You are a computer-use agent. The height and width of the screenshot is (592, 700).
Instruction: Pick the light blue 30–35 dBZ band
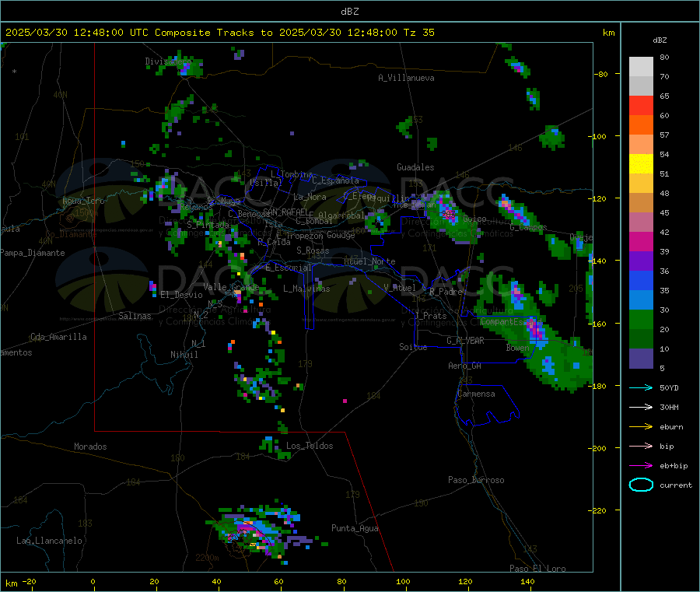point(641,300)
